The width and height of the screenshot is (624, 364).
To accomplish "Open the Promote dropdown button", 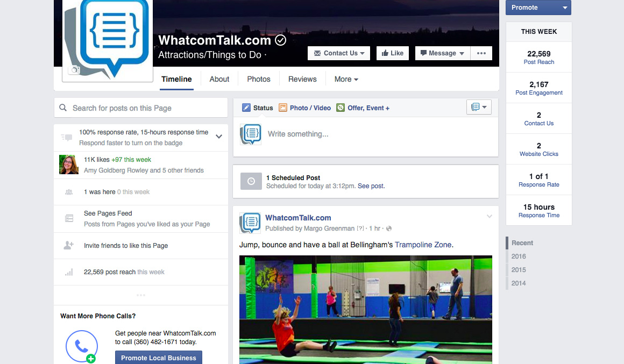I will tap(538, 8).
